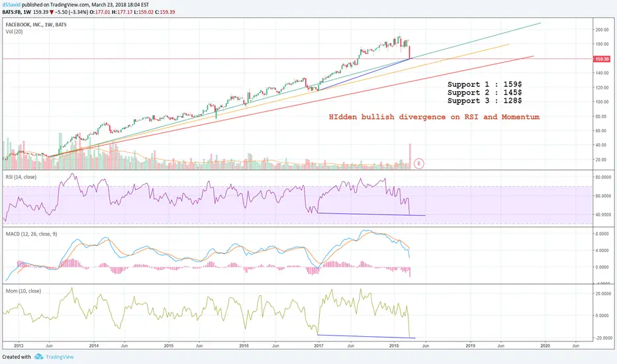Click the 80.0000 RSI axis value
This screenshot has width=617, height=364.
[603, 177]
